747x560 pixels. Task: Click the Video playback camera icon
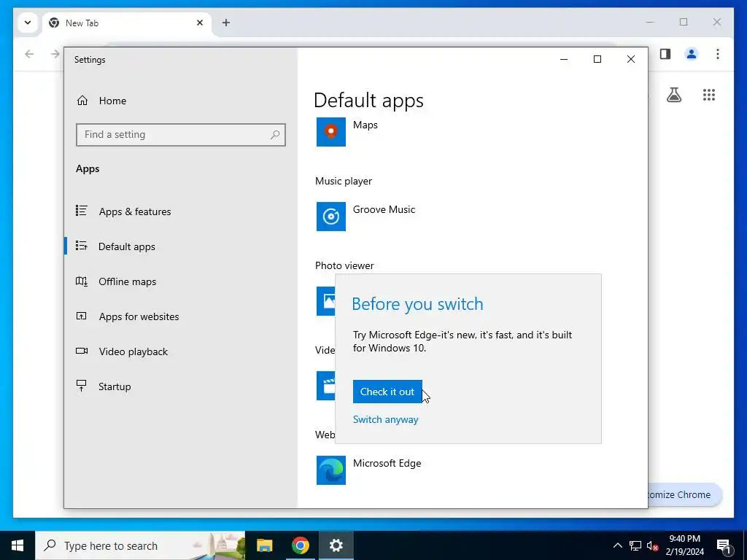pos(82,351)
